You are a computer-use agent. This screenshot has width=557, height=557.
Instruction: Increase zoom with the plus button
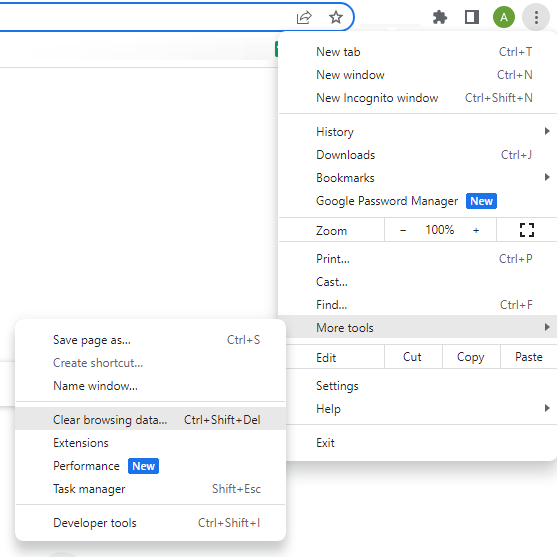pos(476,230)
